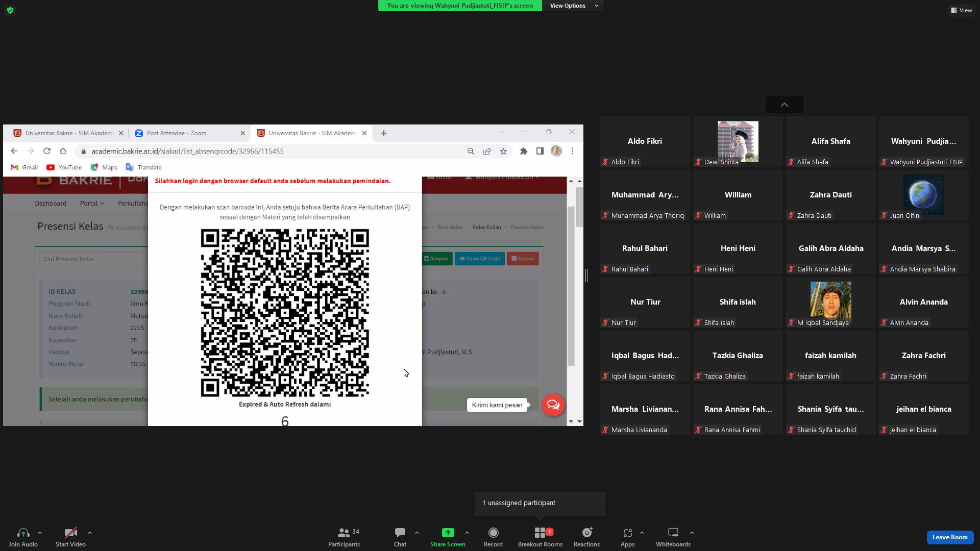Click Data Kelas breadcrumb
This screenshot has width=980, height=551.
(x=450, y=228)
